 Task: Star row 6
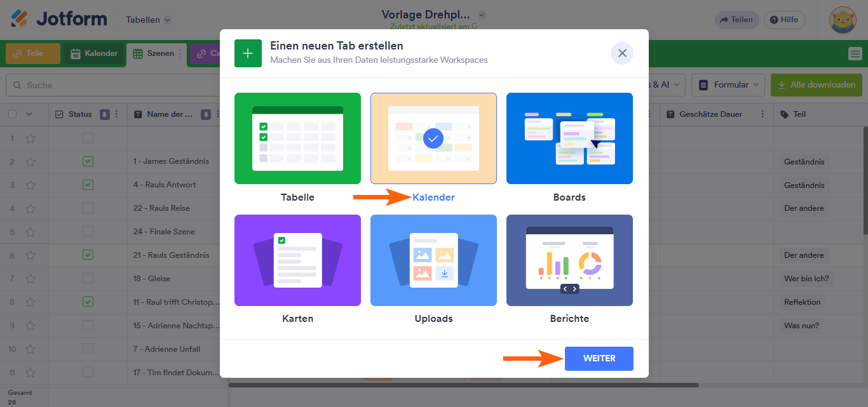(30, 255)
